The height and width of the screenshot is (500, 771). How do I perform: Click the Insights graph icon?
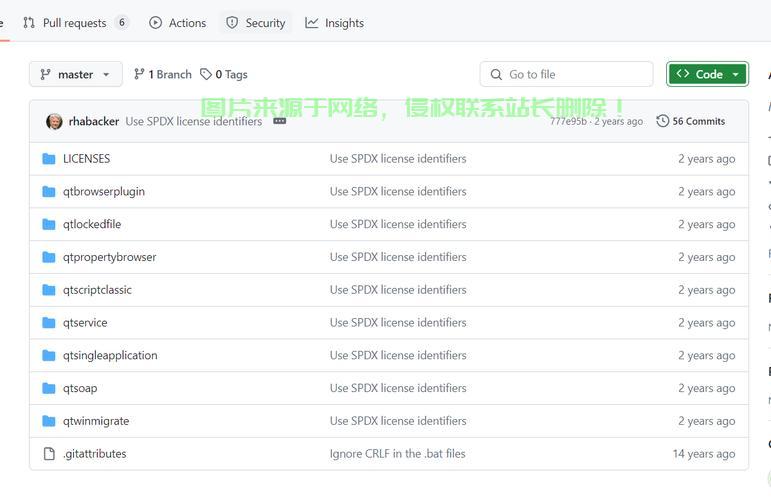pyautogui.click(x=312, y=23)
